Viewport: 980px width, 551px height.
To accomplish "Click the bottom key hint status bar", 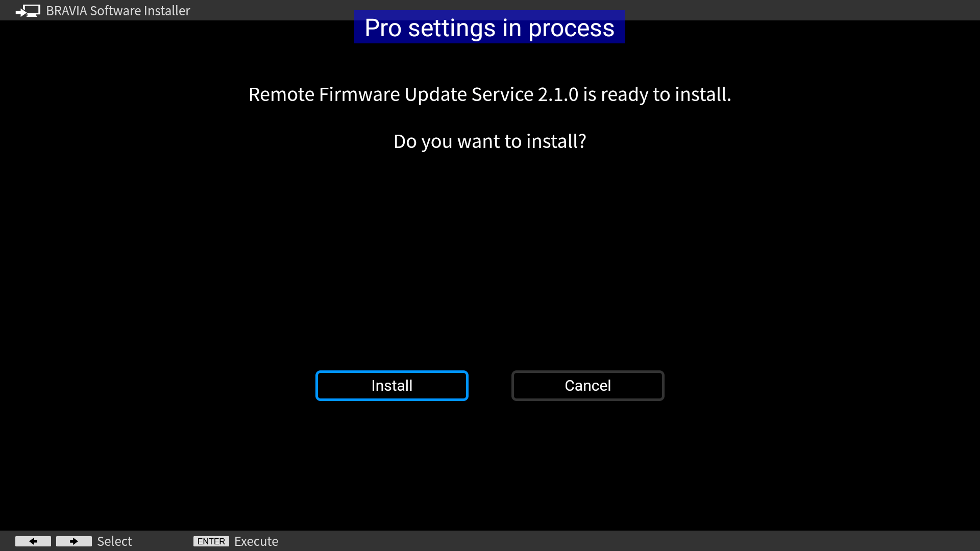I will 489,541.
